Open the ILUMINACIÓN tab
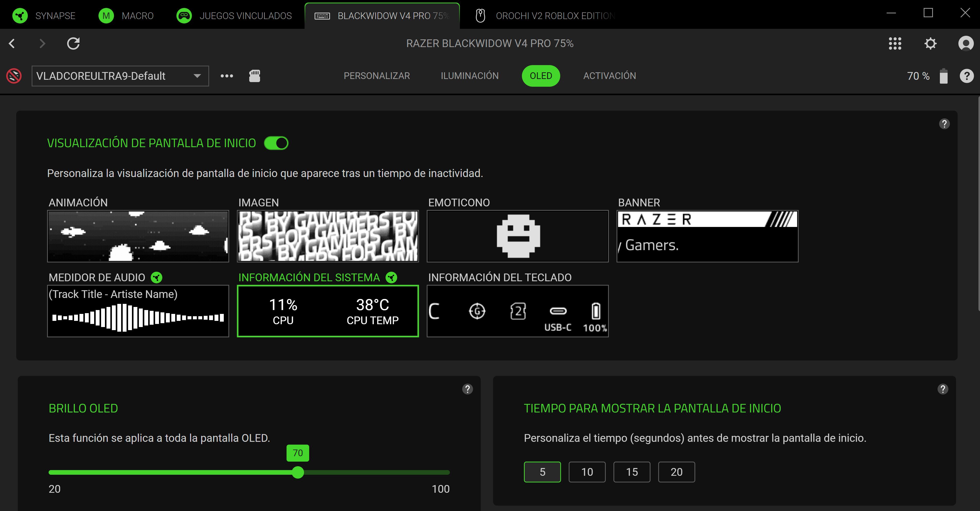This screenshot has height=511, width=980. click(469, 76)
